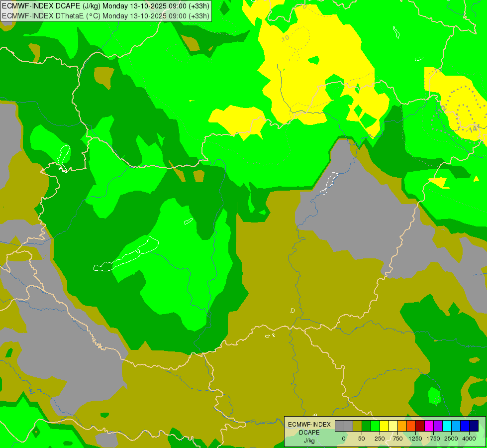
Task: Click the contour label 14
Action: coord(473,129)
